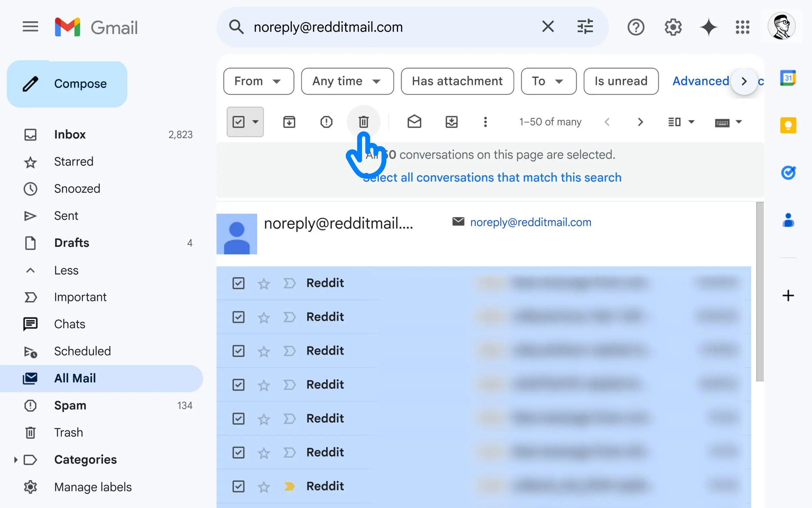Image resolution: width=812 pixels, height=508 pixels.
Task: Open the Gemini sparkle icon
Action: [x=708, y=27]
